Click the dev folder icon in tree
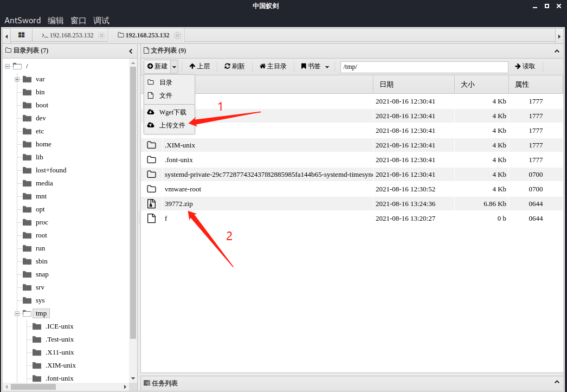Viewport: 567px width, 392px height. coord(27,118)
